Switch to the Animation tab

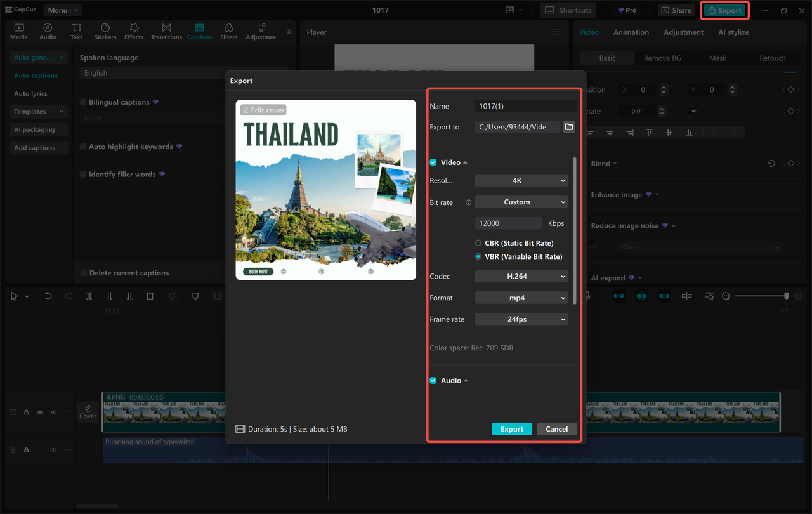click(631, 32)
